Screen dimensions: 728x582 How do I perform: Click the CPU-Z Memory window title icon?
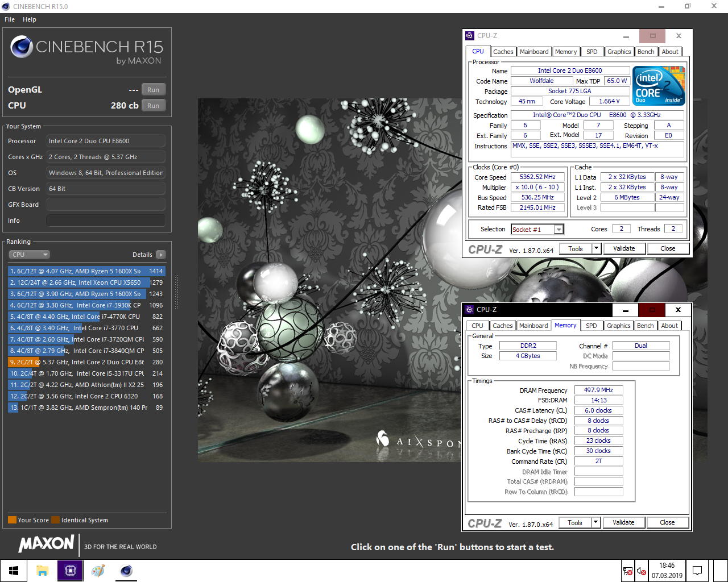[x=469, y=310]
